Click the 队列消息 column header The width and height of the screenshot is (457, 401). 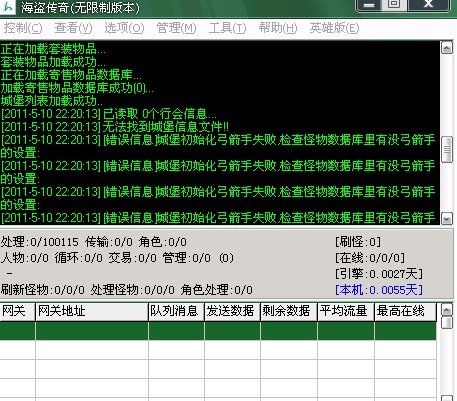pyautogui.click(x=176, y=312)
